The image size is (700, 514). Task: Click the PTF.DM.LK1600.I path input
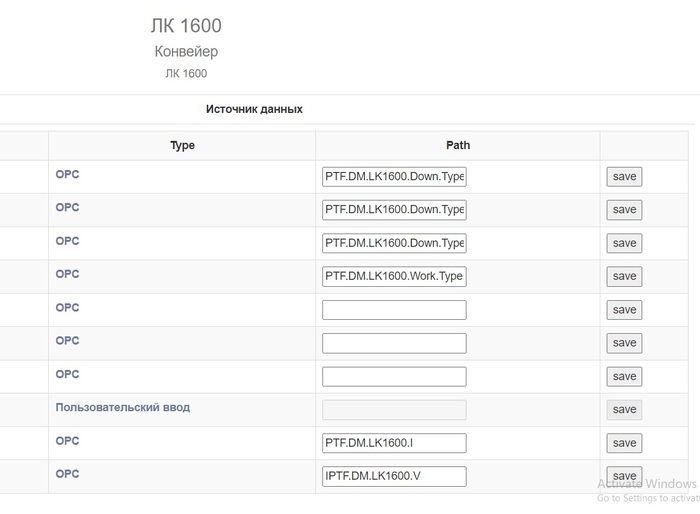pos(394,443)
